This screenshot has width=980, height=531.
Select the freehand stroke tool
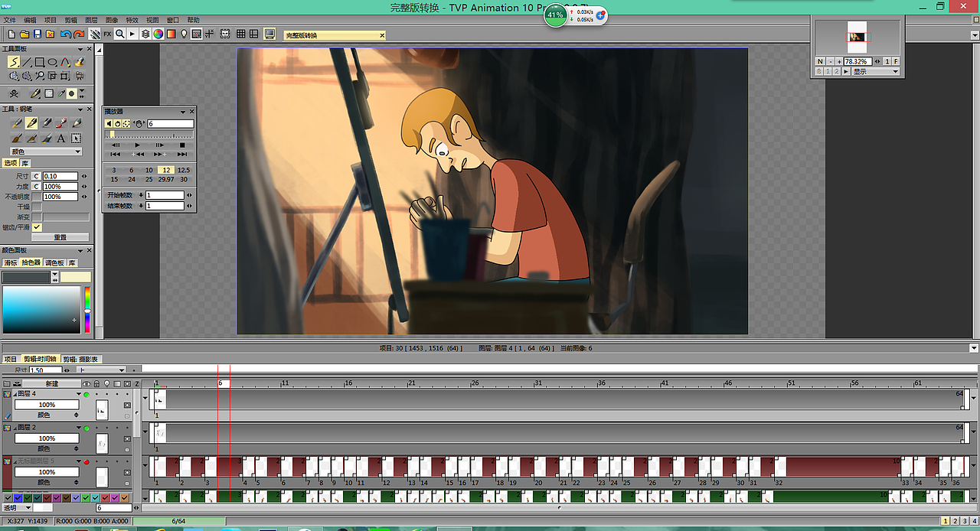tap(14, 62)
